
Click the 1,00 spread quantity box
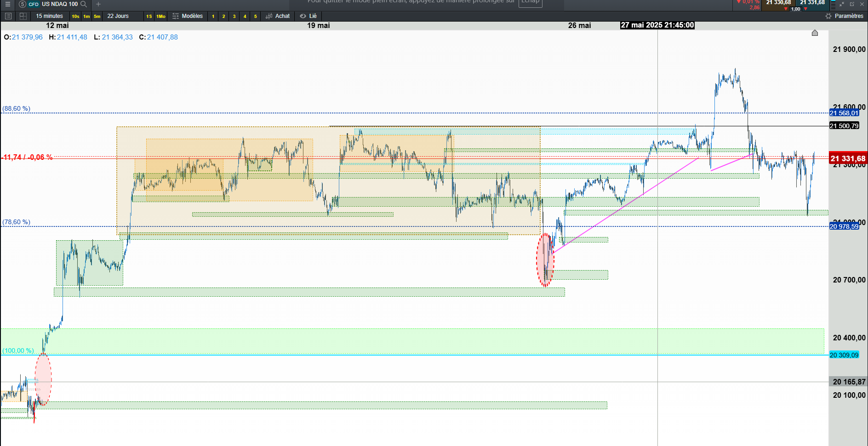point(795,9)
